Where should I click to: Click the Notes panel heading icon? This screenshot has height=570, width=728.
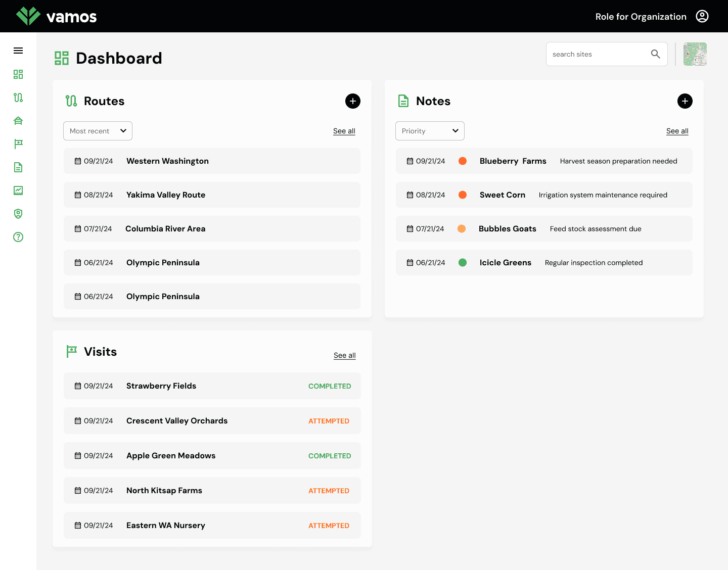click(x=403, y=101)
